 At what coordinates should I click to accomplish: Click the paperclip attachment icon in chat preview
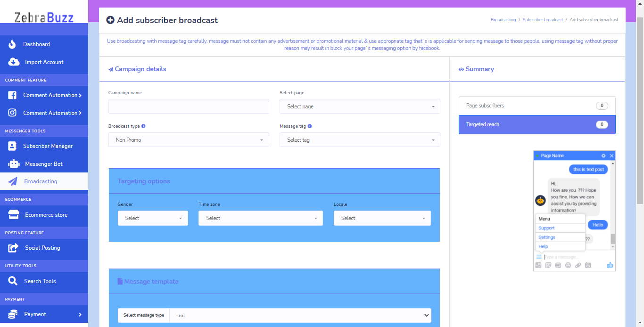[578, 265]
